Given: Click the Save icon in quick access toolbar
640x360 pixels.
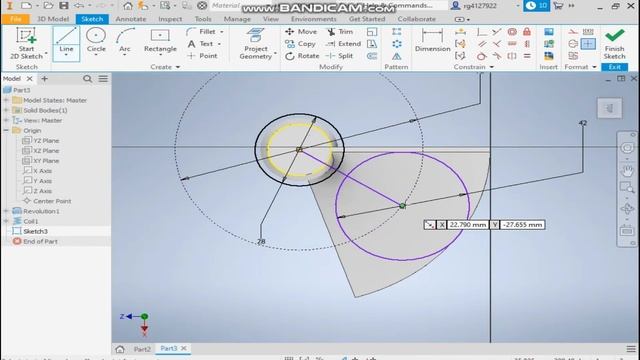Looking at the screenshot, I should click(x=64, y=6).
